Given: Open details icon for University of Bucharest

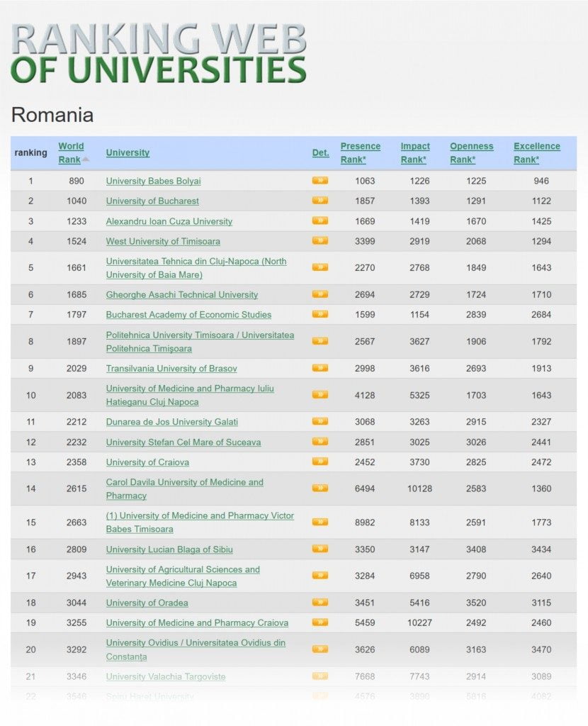Looking at the screenshot, I should [x=320, y=201].
